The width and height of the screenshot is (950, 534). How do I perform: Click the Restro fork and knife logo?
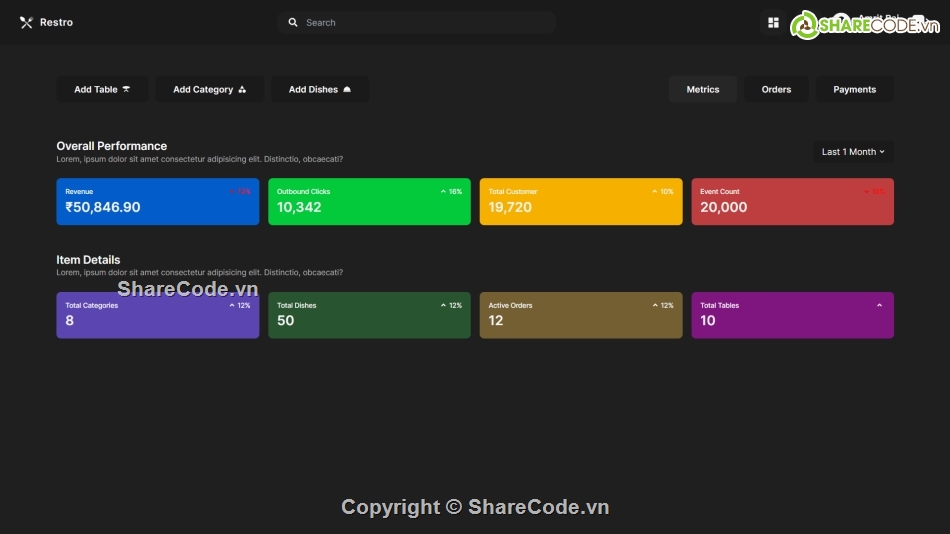(x=26, y=22)
